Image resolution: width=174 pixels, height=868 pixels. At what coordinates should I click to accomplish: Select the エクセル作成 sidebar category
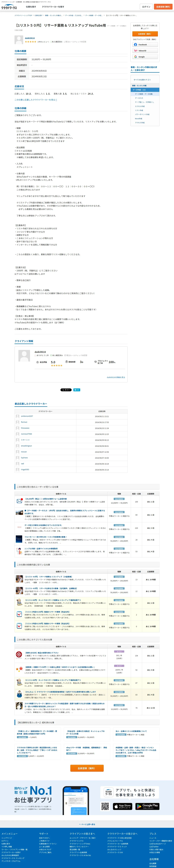140,106
